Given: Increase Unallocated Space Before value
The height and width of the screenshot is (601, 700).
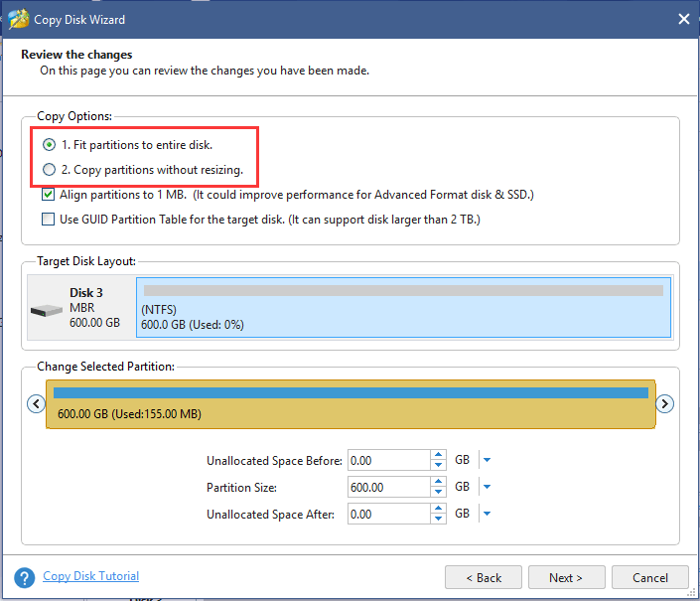Looking at the screenshot, I should pos(439,455).
